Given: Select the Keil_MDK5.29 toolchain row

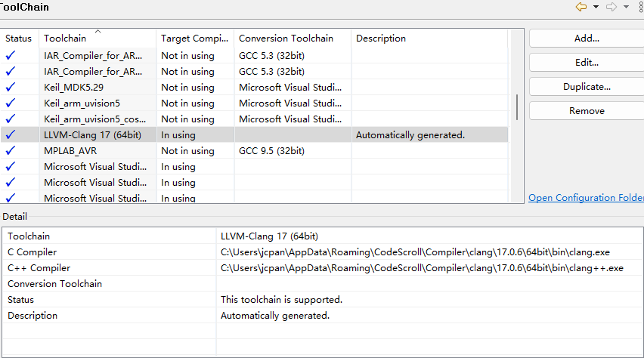Looking at the screenshot, I should point(254,88).
